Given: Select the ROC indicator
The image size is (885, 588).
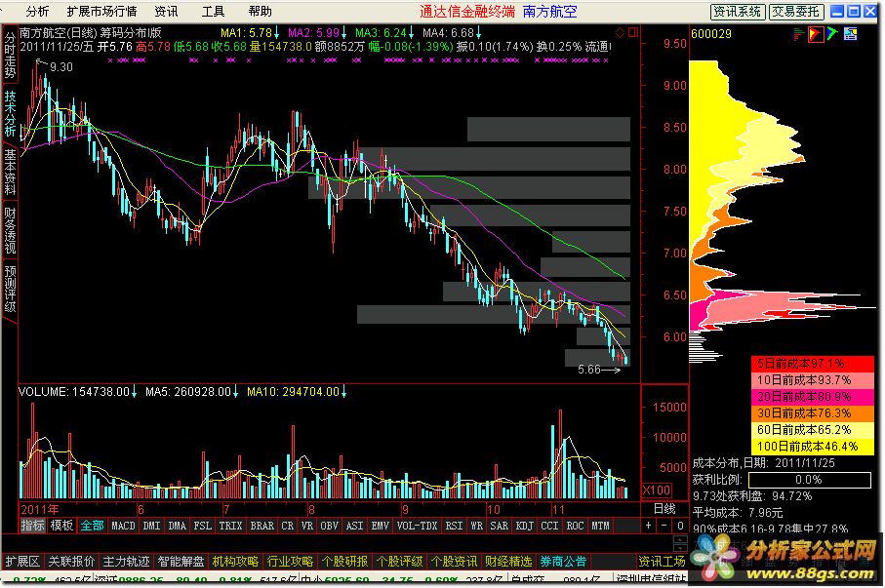Looking at the screenshot, I should (x=575, y=526).
